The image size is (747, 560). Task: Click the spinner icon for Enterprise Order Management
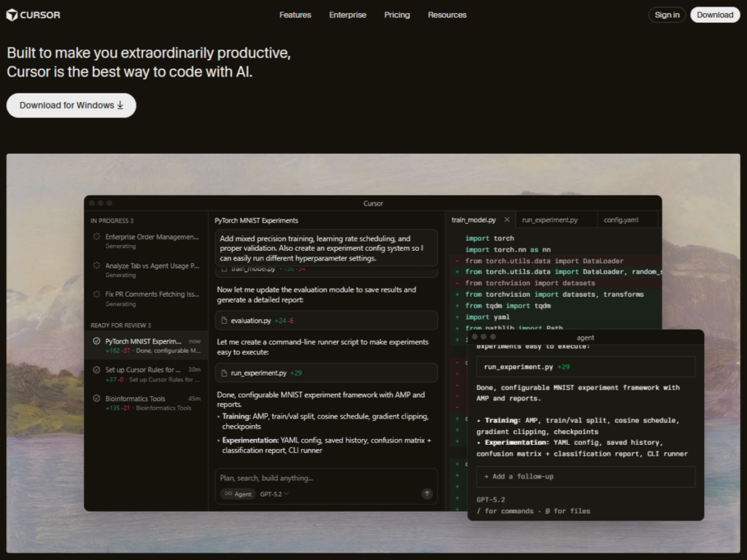pyautogui.click(x=96, y=237)
